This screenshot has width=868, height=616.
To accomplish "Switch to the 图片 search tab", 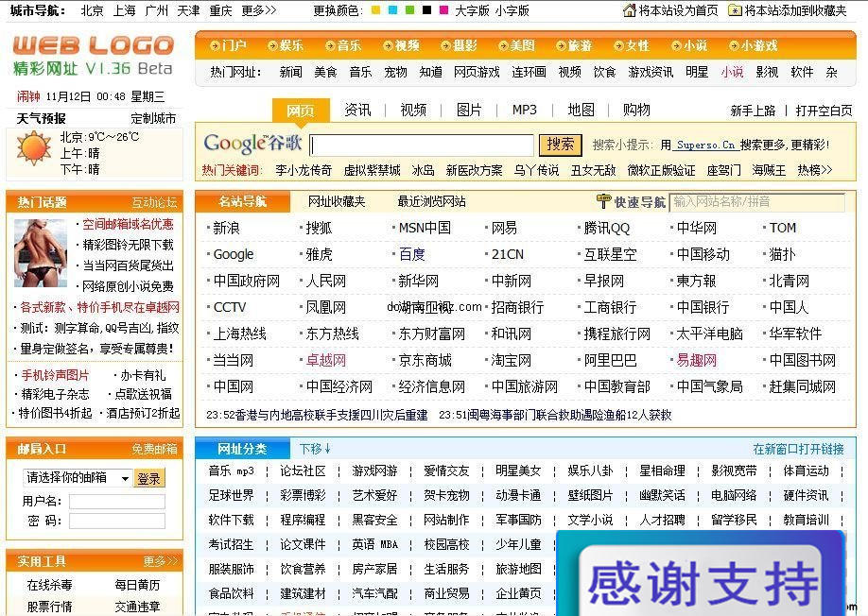I will 469,110.
